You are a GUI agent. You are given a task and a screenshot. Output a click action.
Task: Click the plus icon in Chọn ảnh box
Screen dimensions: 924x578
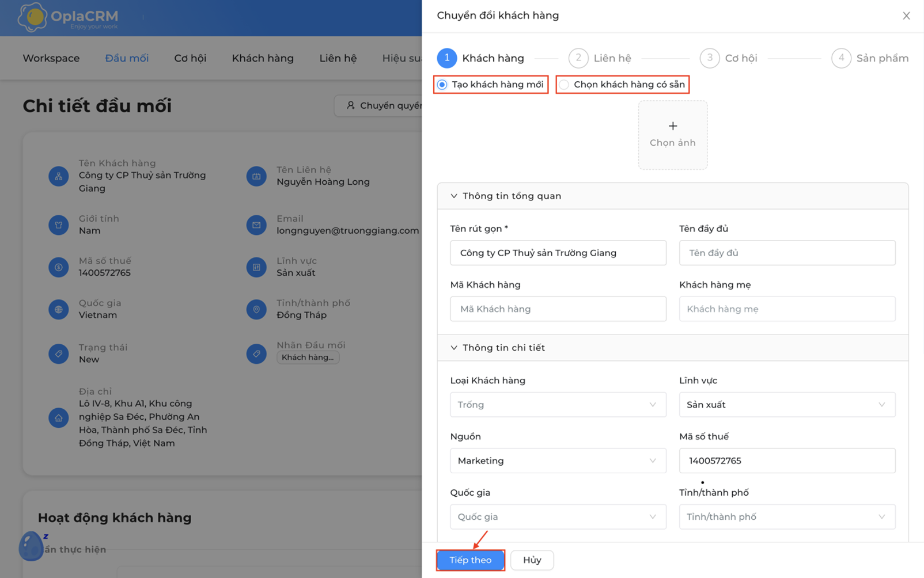[x=673, y=126]
